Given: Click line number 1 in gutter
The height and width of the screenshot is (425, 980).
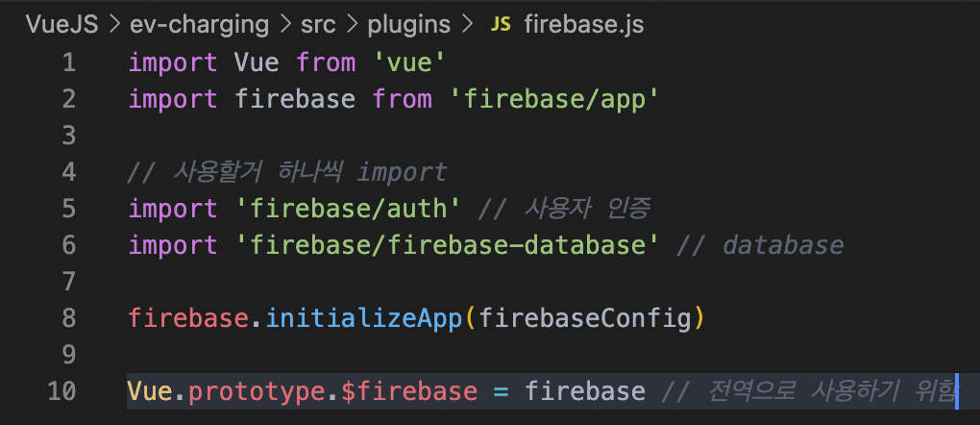Looking at the screenshot, I should [69, 62].
